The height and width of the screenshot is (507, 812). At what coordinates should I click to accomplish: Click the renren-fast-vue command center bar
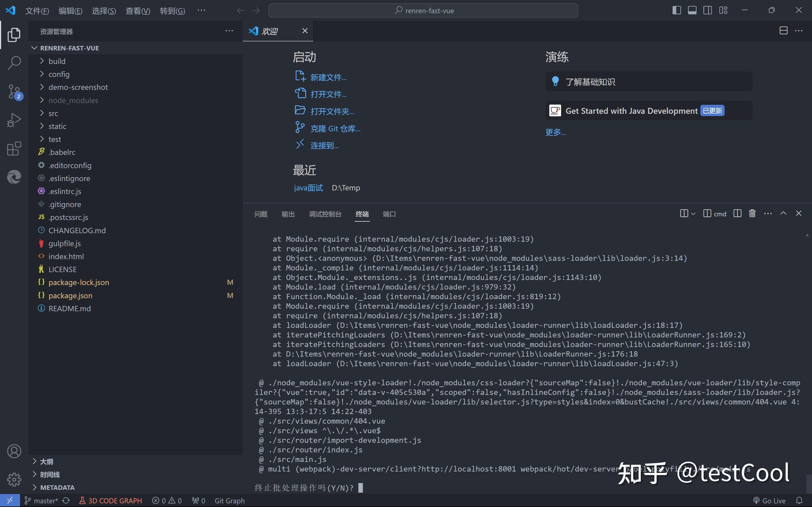coord(423,10)
